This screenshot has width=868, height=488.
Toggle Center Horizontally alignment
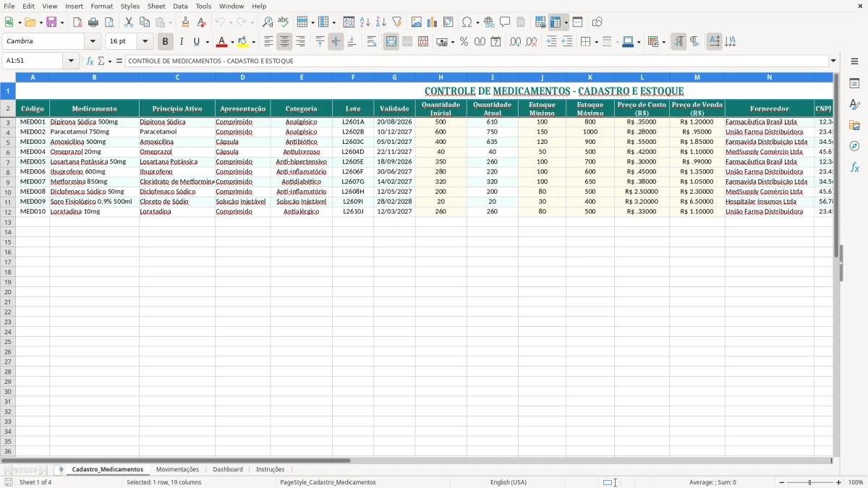pyautogui.click(x=284, y=42)
